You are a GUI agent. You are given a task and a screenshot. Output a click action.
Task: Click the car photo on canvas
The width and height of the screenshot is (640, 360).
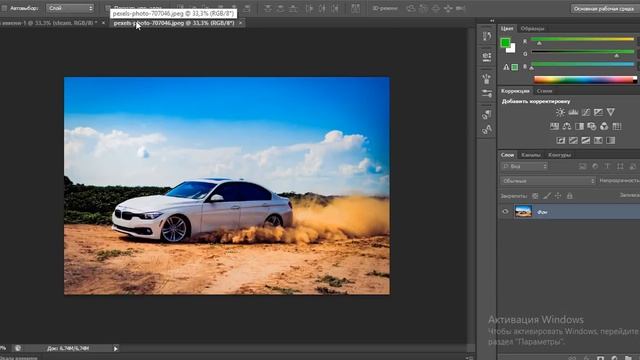tap(227, 186)
